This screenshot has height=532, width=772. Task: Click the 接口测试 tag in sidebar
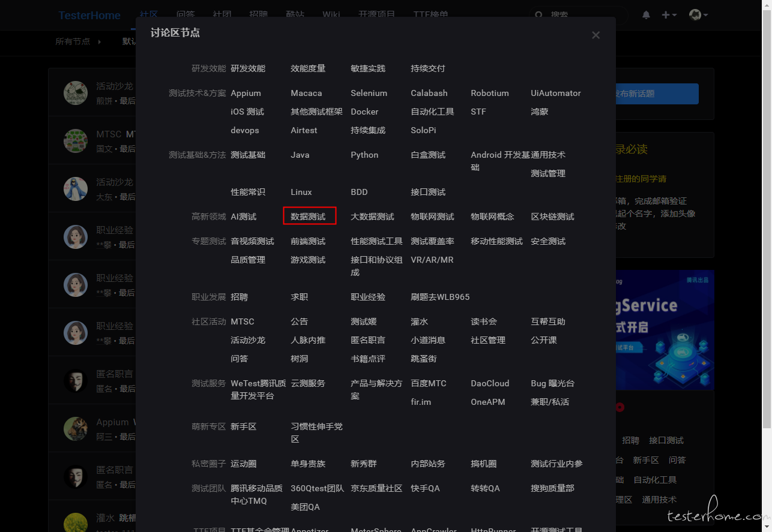pyautogui.click(x=666, y=440)
